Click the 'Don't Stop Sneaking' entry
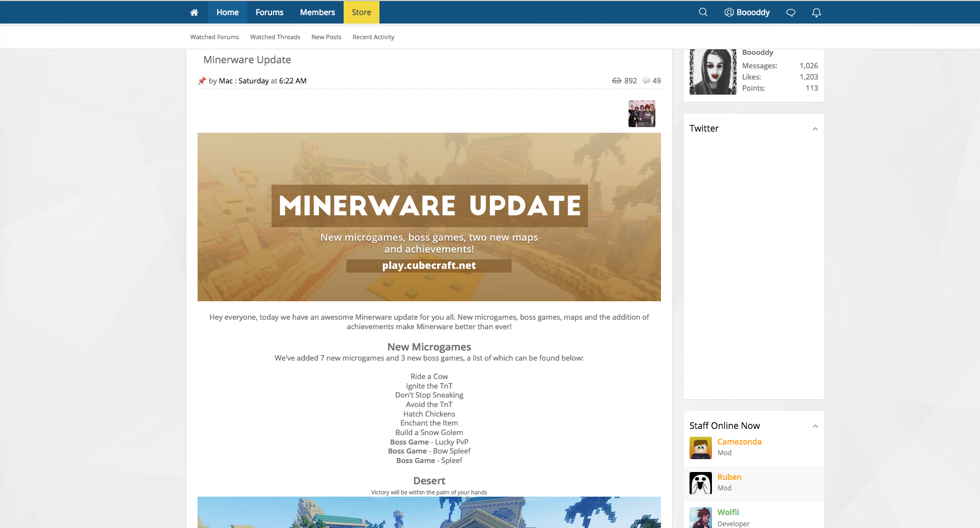The height and width of the screenshot is (528, 980). coord(429,395)
